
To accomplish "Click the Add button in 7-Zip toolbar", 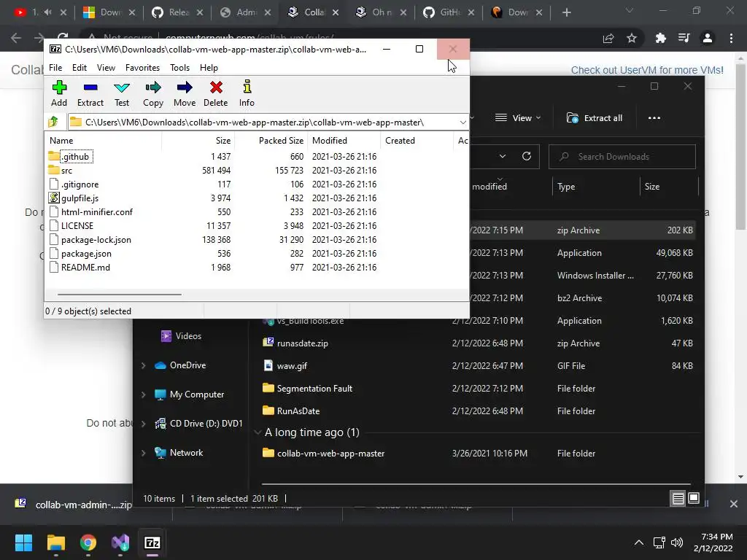I will (59, 94).
